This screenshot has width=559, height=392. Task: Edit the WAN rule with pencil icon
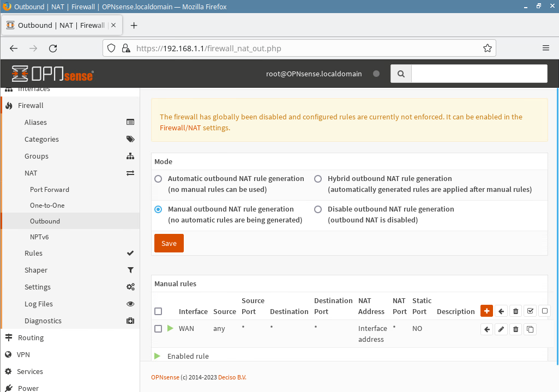tap(501, 329)
